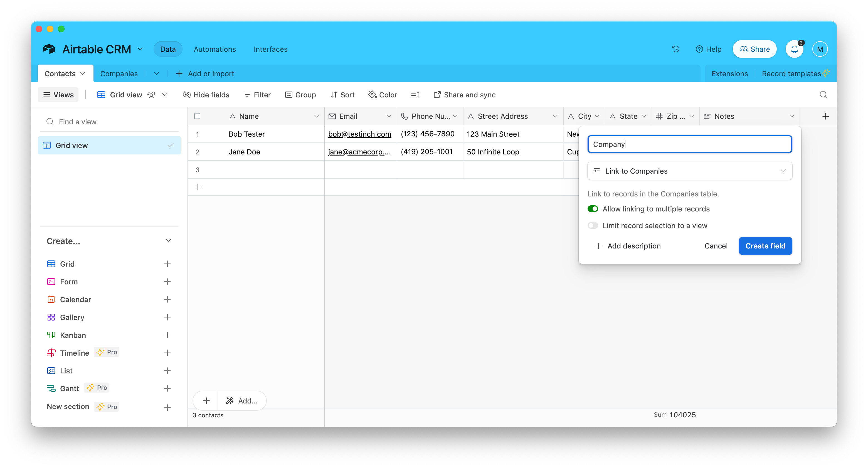Add a Calendar view with plus
Viewport: 868px width, 468px height.
click(x=167, y=300)
